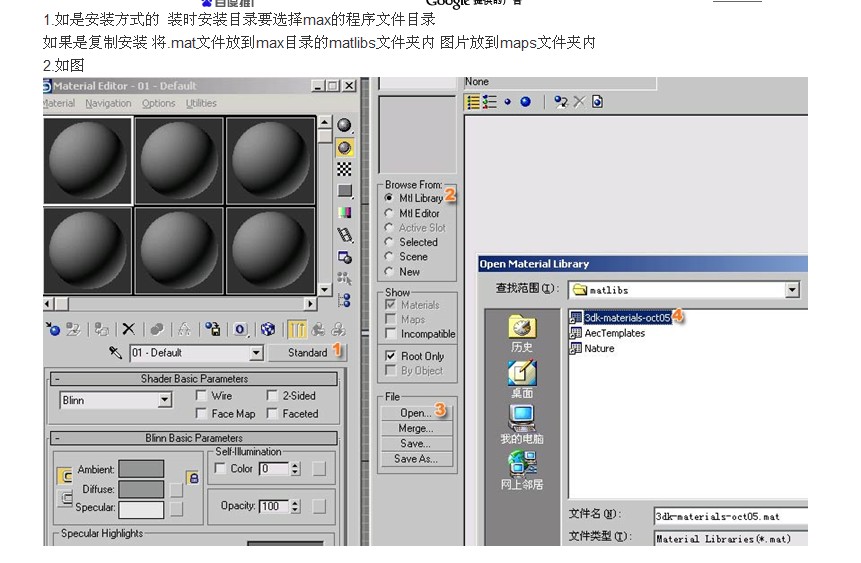Open the Navigation menu
The width and height of the screenshot is (861, 563).
click(x=108, y=103)
